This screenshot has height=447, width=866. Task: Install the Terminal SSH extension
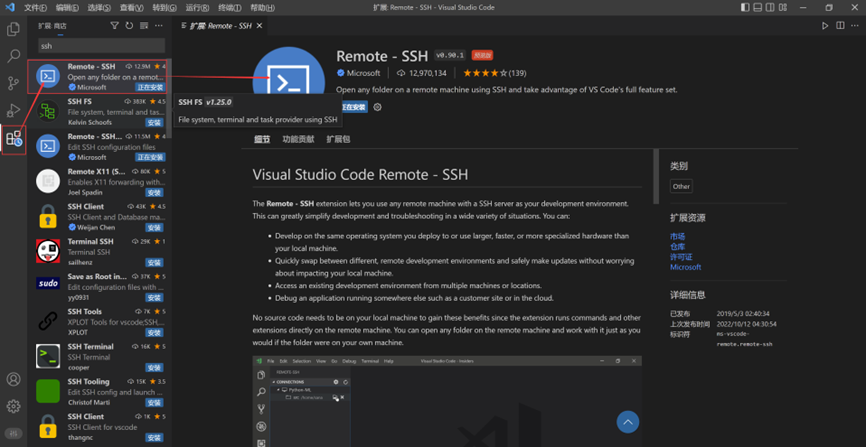point(154,262)
